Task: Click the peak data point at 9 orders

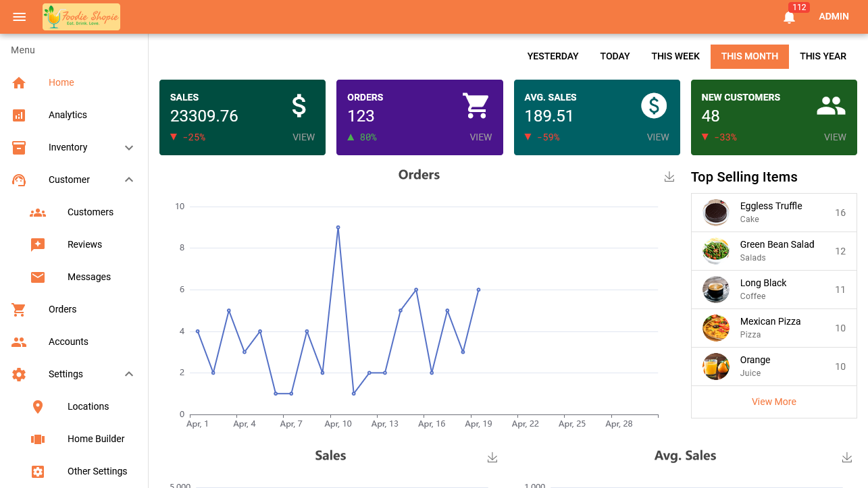Action: pyautogui.click(x=338, y=227)
